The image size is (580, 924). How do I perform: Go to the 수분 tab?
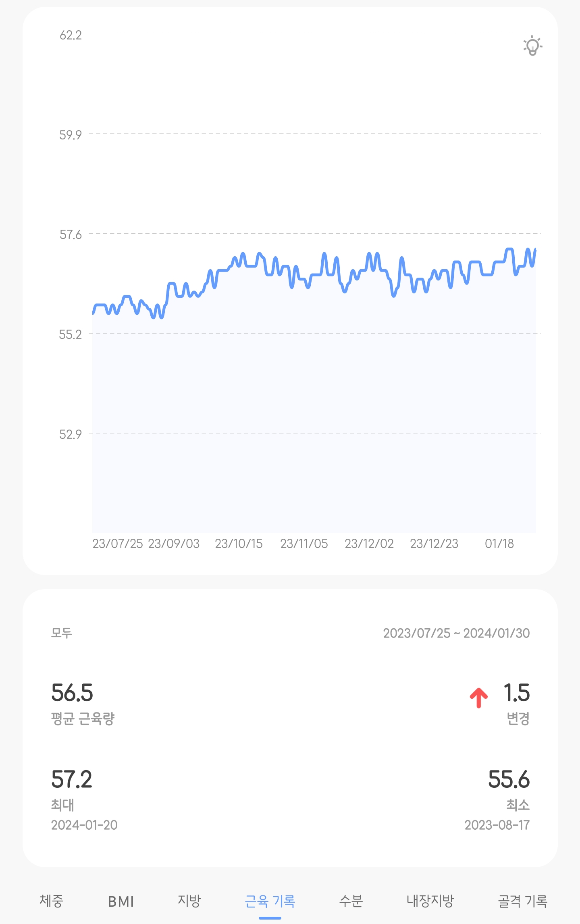pyautogui.click(x=351, y=901)
